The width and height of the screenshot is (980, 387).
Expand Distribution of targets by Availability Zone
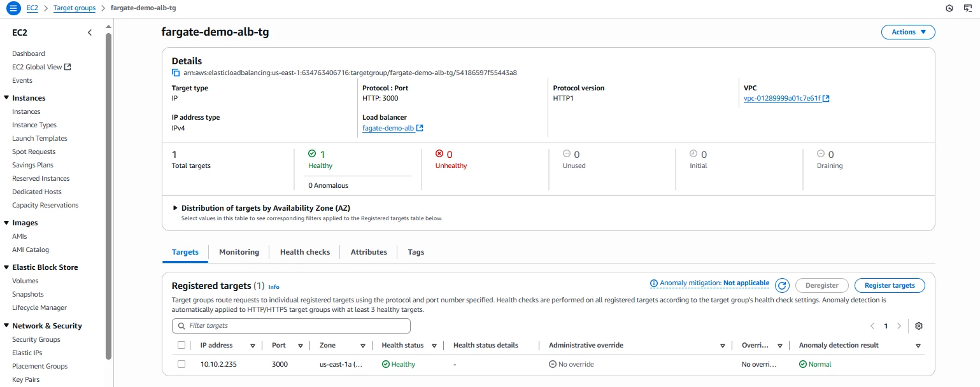click(x=176, y=208)
